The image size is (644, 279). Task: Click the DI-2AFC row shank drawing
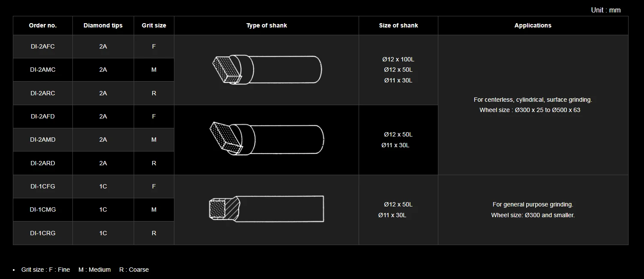click(x=267, y=70)
